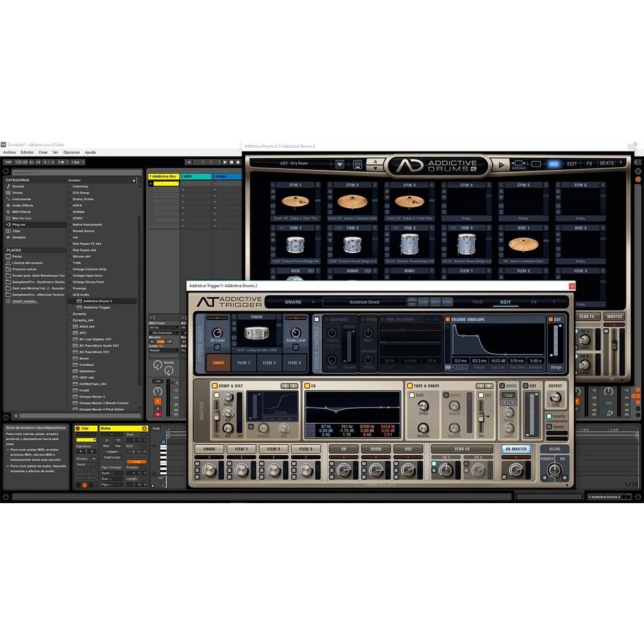
Task: Click the OH Level phase invert icon
Action: pos(217,347)
